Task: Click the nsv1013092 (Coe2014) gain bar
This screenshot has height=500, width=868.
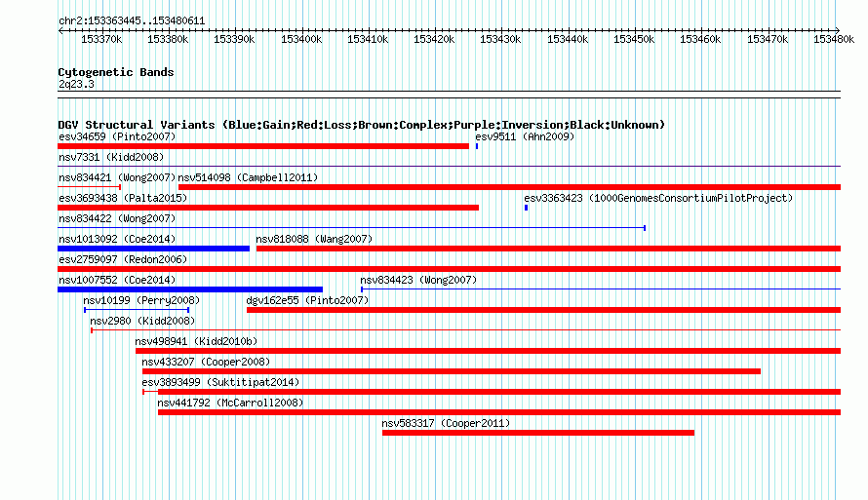Action: coord(153,249)
